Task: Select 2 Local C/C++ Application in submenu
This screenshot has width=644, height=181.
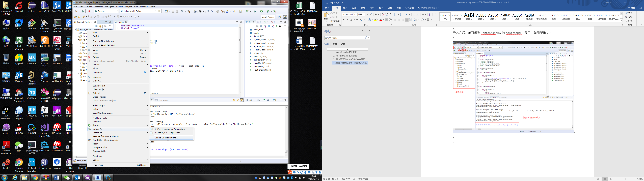Action: [167, 133]
